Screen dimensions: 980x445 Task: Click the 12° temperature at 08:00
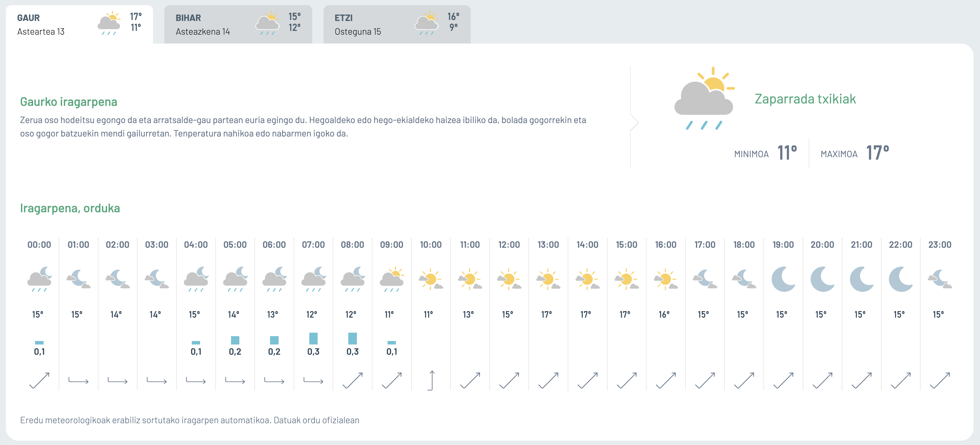[x=351, y=315]
